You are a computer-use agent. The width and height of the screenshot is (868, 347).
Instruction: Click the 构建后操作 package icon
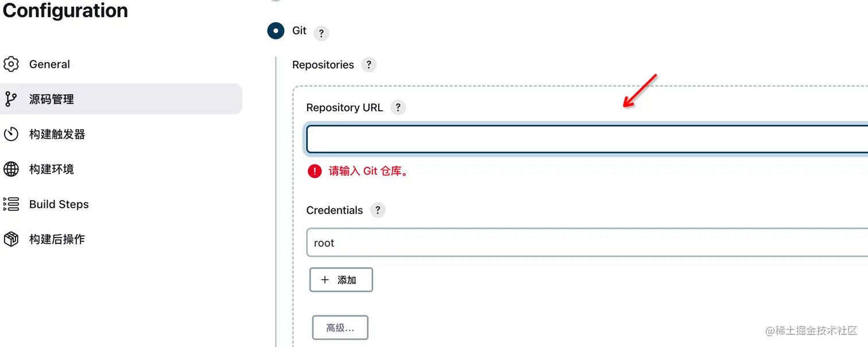pyautogui.click(x=11, y=239)
